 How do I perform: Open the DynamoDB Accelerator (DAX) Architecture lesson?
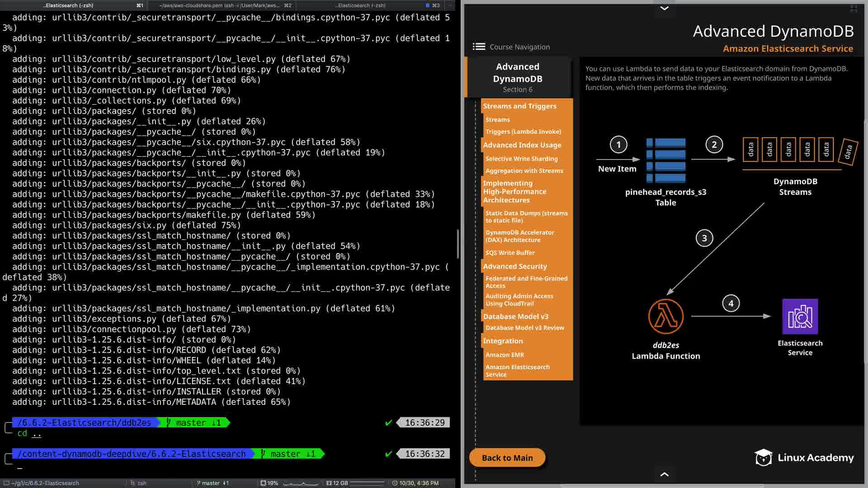pos(519,236)
